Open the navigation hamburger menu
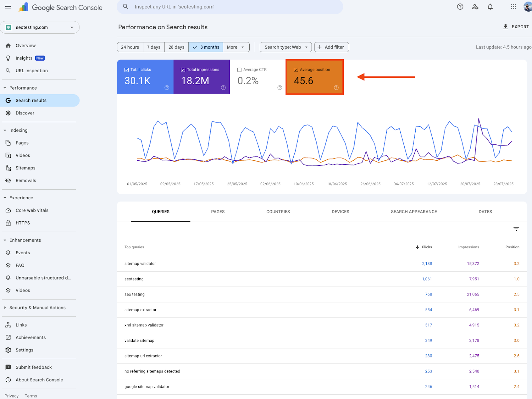This screenshot has height=399, width=532. (8, 7)
